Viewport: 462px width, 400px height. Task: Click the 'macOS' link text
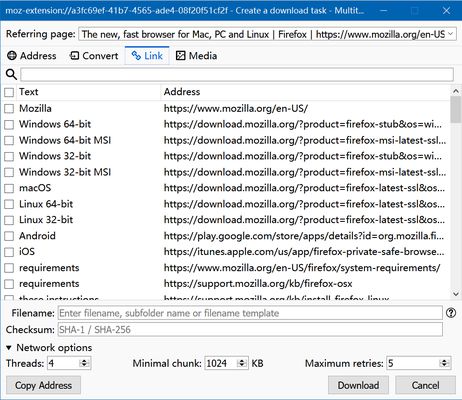[35, 188]
